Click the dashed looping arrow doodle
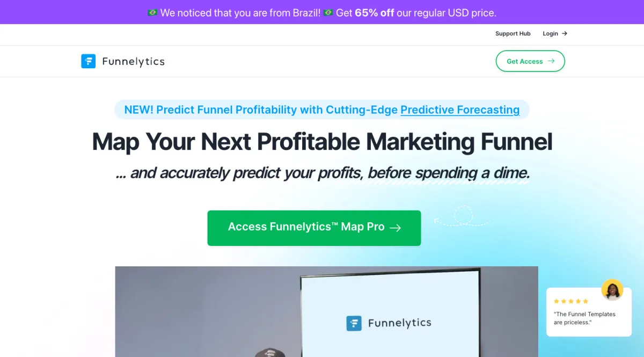The width and height of the screenshot is (644, 357). tap(462, 216)
